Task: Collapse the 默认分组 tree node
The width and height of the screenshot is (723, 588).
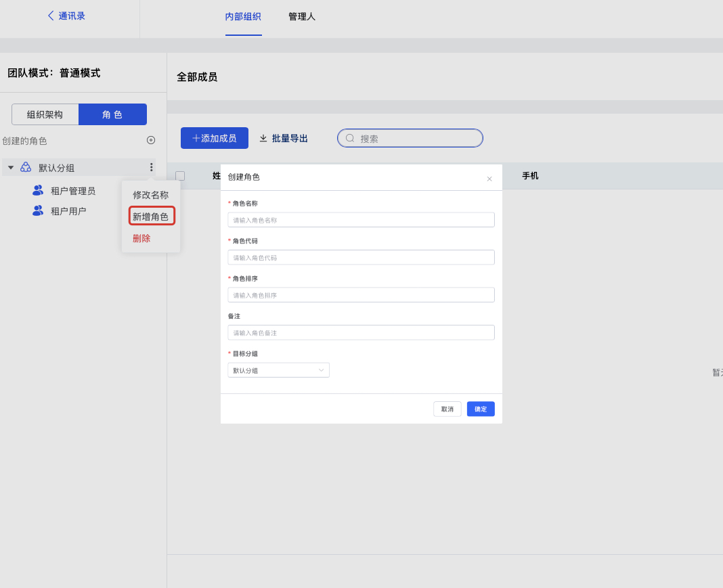Action: coord(11,167)
